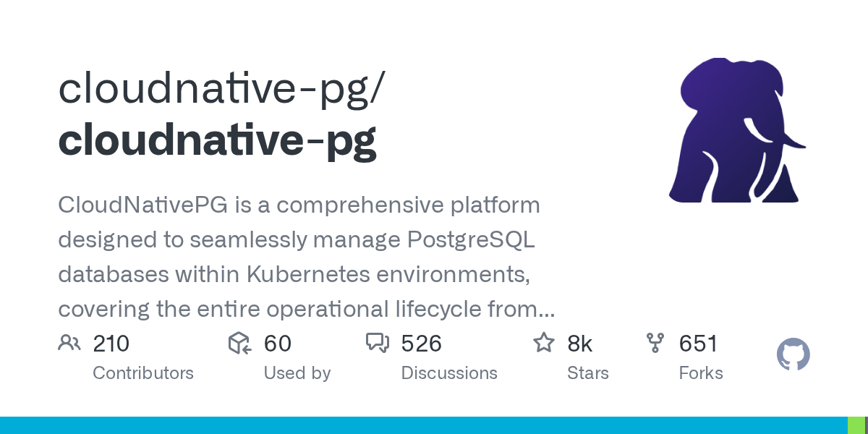868x434 pixels.
Task: Click the 8k stars count
Action: (x=580, y=344)
